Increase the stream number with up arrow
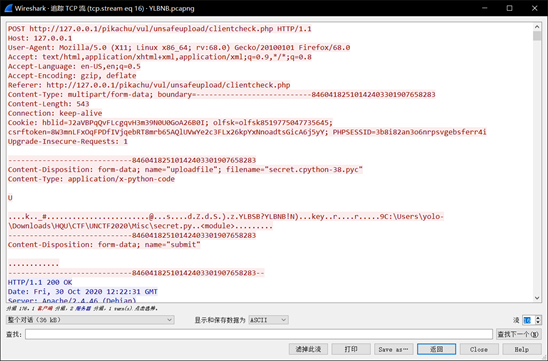This screenshot has width=548, height=361. tap(538, 318)
